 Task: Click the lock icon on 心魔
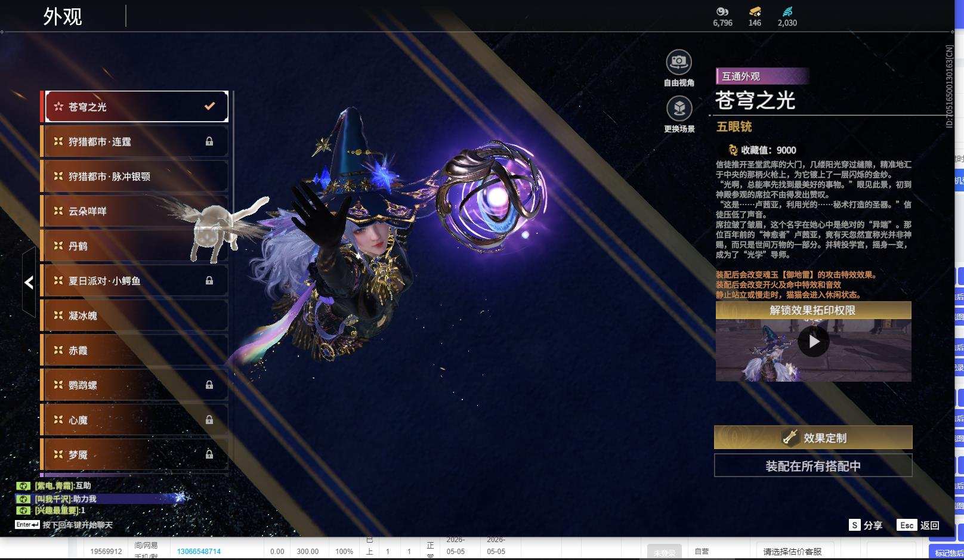click(209, 420)
